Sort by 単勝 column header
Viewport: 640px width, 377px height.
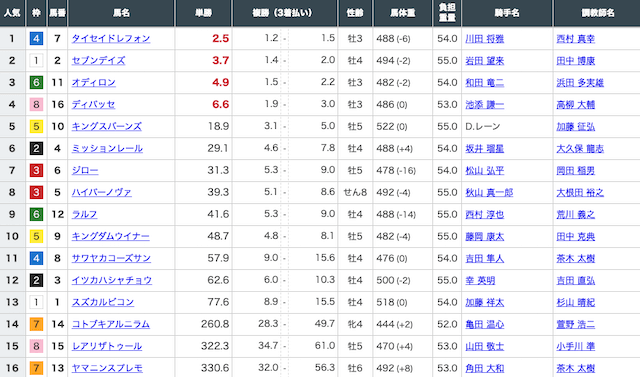(x=203, y=13)
